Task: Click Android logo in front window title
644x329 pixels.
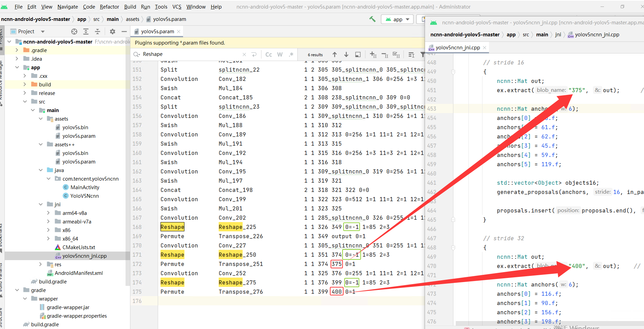Action: (x=434, y=23)
